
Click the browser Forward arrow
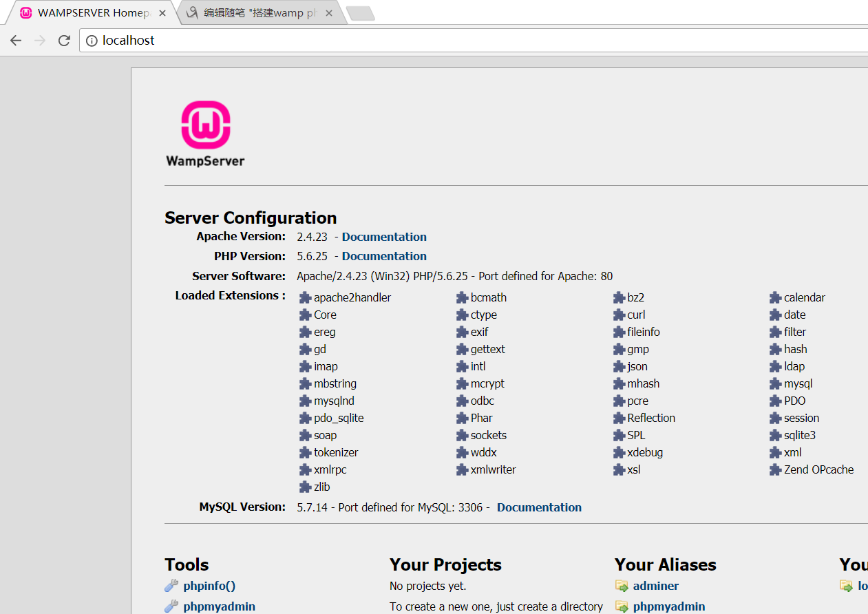(40, 41)
